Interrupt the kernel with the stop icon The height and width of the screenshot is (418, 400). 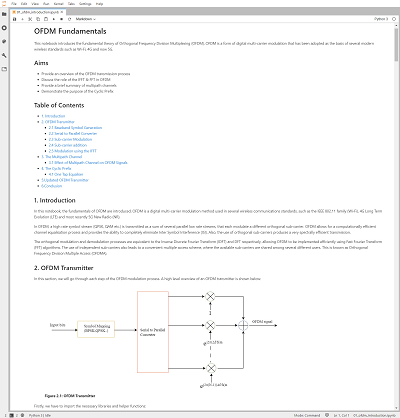point(61,19)
